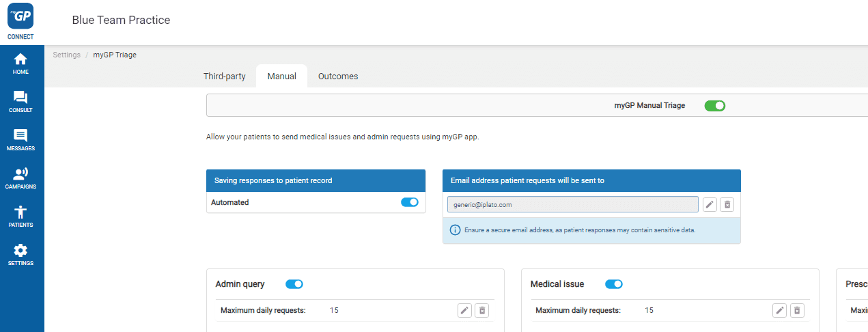868x332 pixels.
Task: Click the Admin query heading
Action: pyautogui.click(x=240, y=284)
